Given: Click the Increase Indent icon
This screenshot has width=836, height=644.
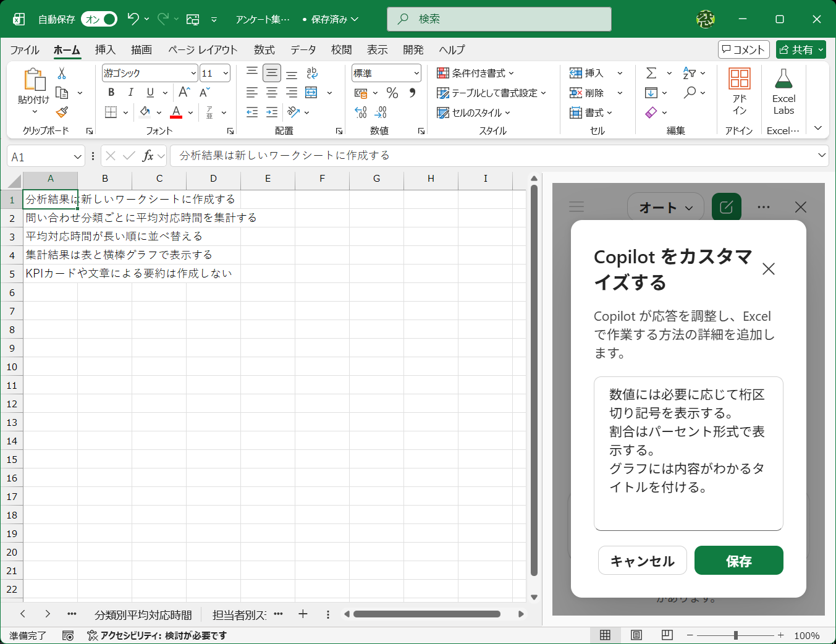Looking at the screenshot, I should coord(272,112).
